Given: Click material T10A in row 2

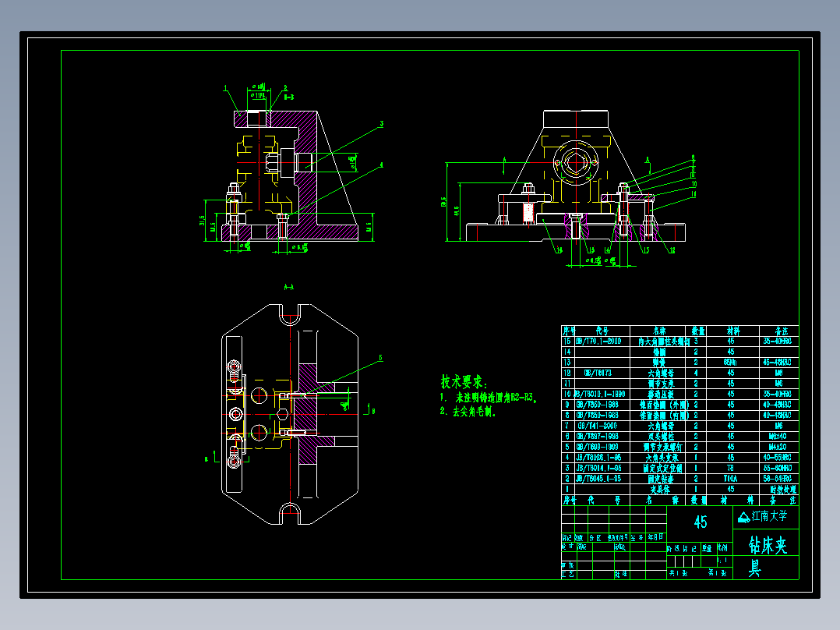Looking at the screenshot, I should [731, 479].
